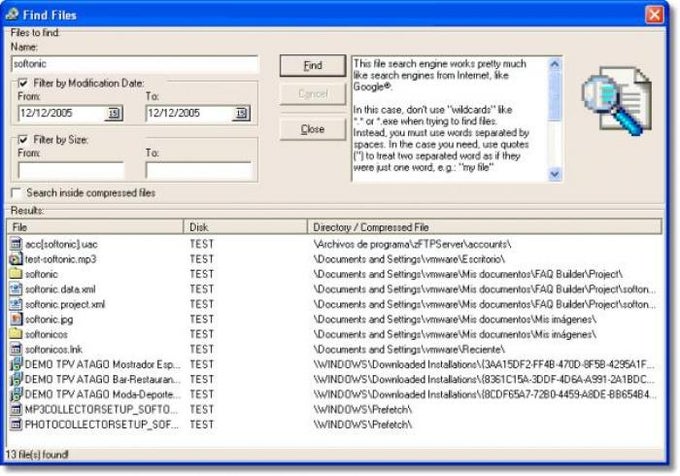
Task: Click Downloaded Installations path starting {3AA15DF2
Action: tap(484, 365)
